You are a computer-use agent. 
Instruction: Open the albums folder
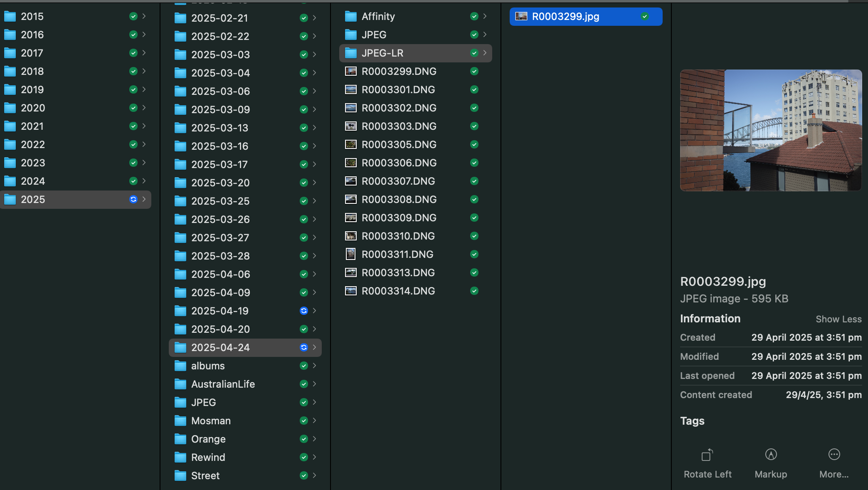(208, 366)
